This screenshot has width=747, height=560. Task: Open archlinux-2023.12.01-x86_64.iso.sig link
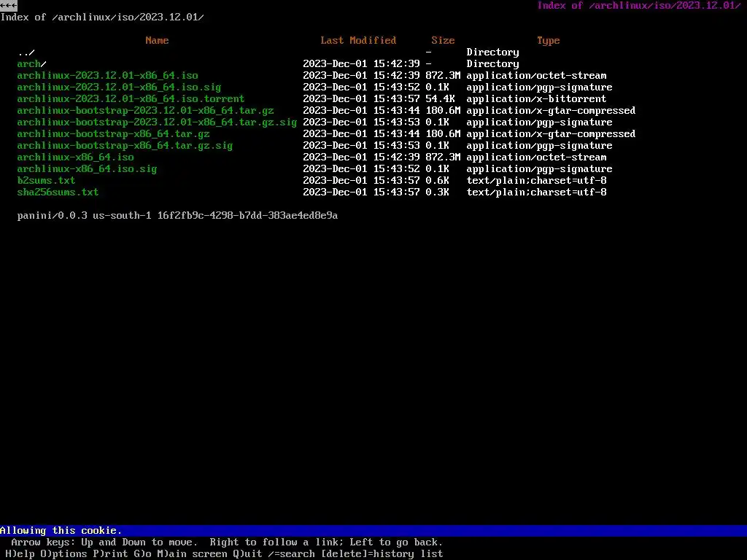pyautogui.click(x=119, y=87)
